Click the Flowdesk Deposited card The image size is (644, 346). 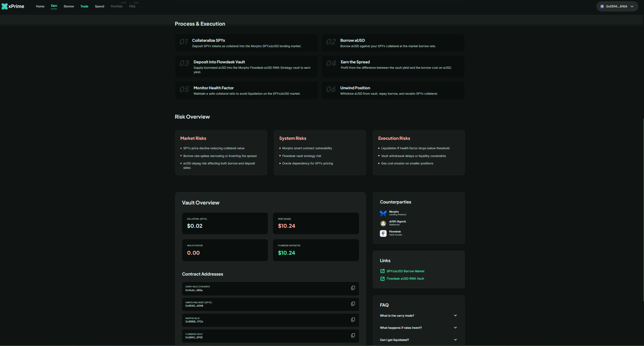pyautogui.click(x=316, y=250)
